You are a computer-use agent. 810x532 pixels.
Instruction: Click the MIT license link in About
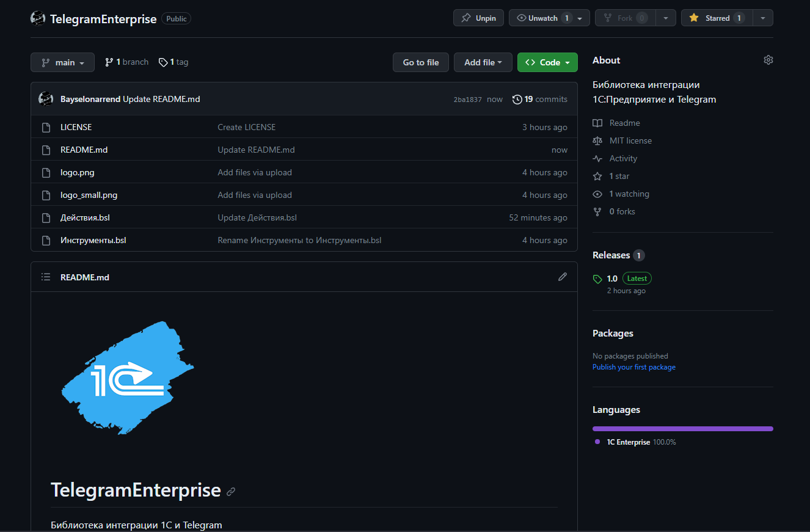622,140
